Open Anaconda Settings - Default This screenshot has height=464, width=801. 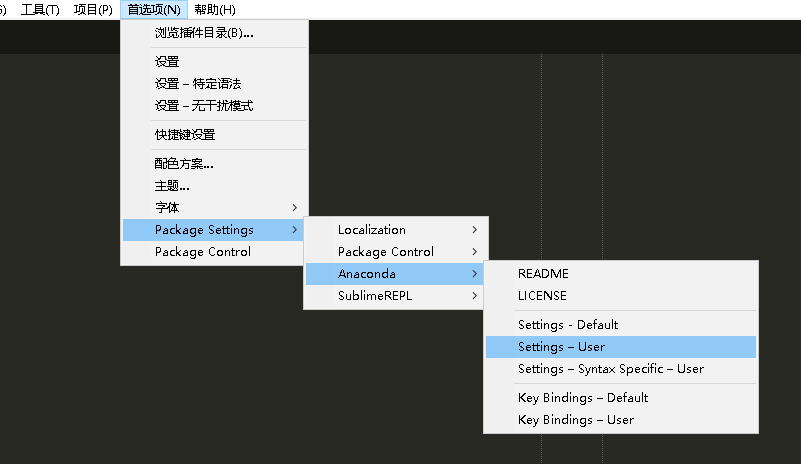[568, 325]
